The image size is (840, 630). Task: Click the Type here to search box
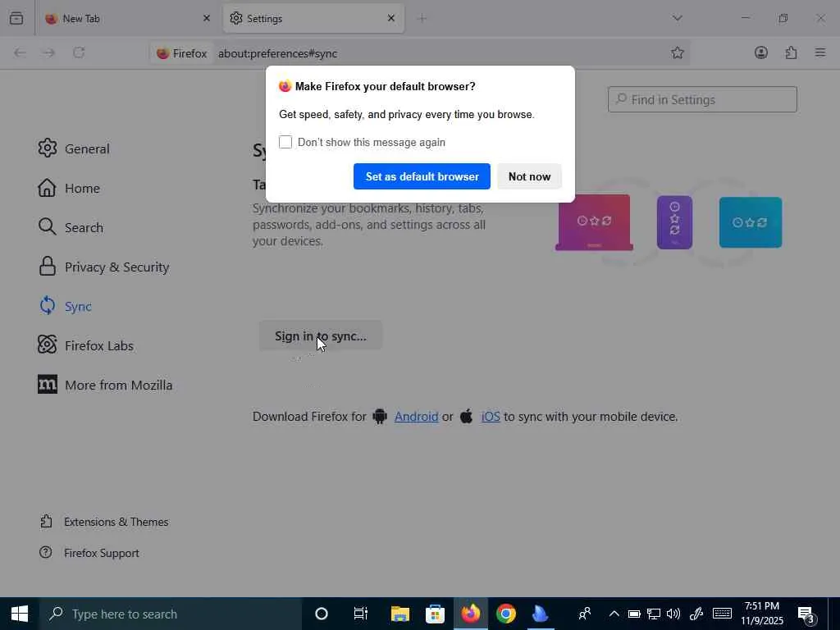pyautogui.click(x=171, y=614)
